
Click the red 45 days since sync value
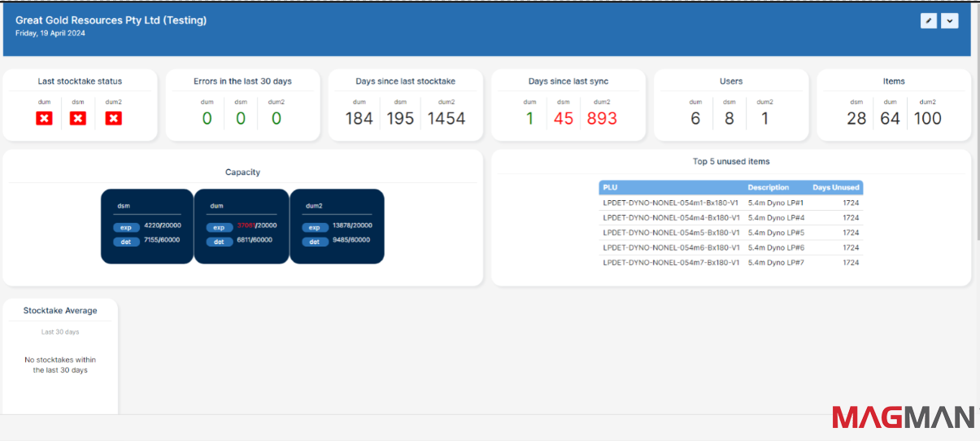(564, 119)
